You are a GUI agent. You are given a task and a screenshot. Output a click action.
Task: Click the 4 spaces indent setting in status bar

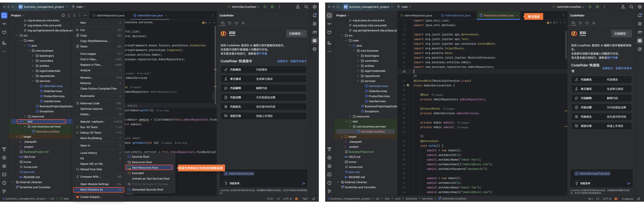tap(627, 199)
